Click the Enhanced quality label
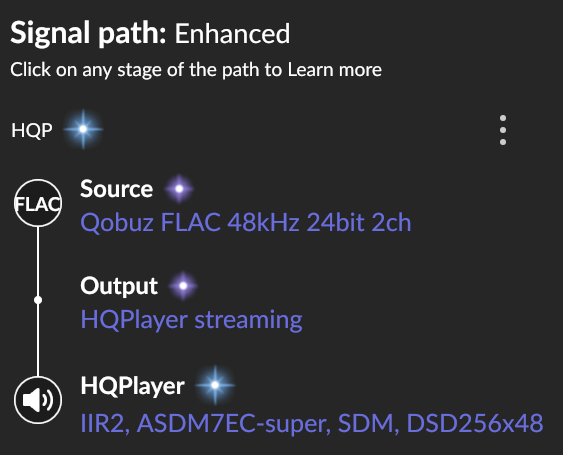The height and width of the screenshot is (455, 563). pyautogui.click(x=232, y=34)
